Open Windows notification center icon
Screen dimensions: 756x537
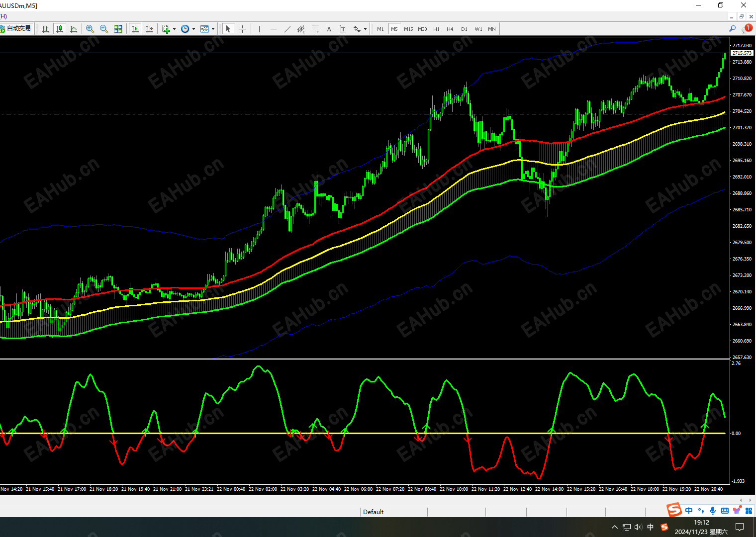pos(740,527)
